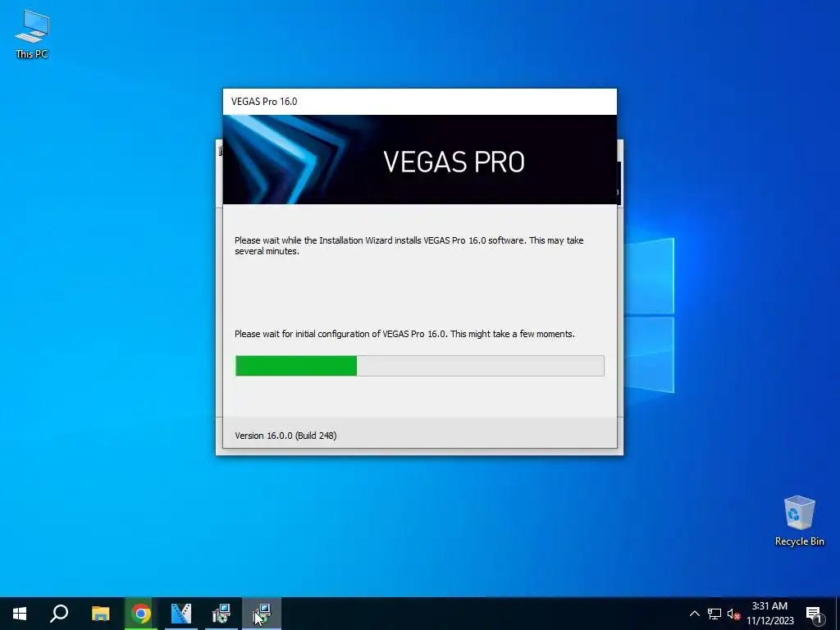The width and height of the screenshot is (840, 630).
Task: Open taskbar search magnifier
Action: (59, 614)
